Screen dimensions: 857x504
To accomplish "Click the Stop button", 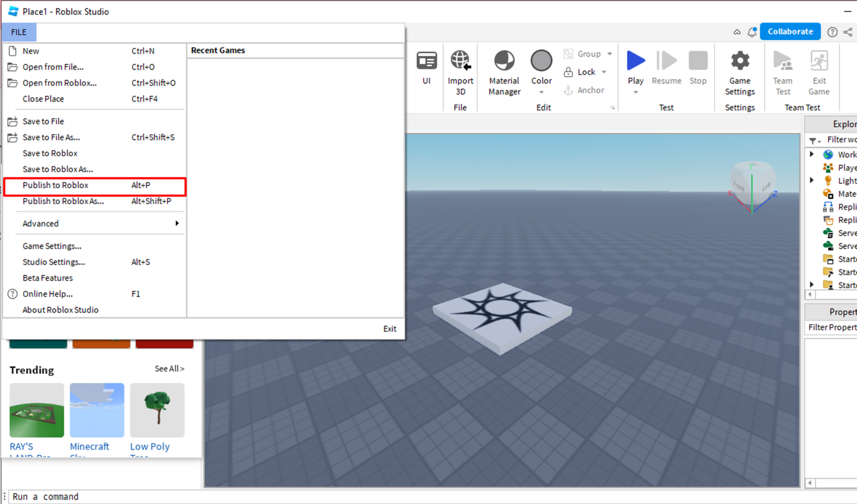I will pyautogui.click(x=698, y=67).
